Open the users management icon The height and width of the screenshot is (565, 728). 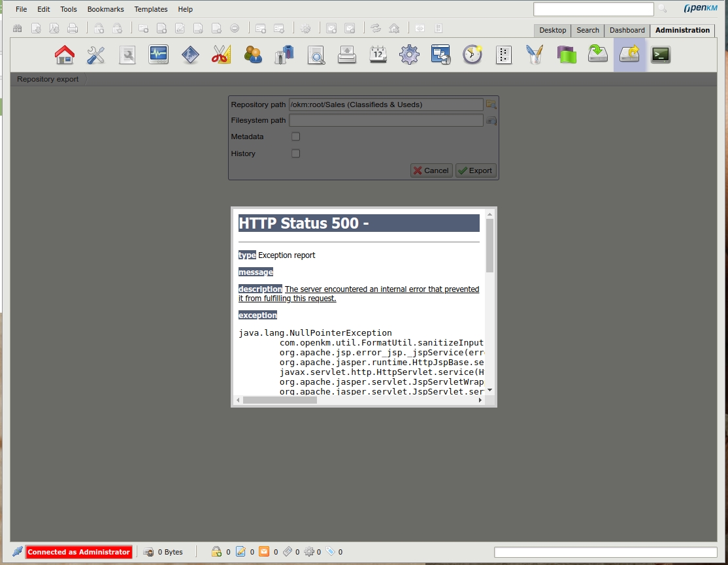coord(253,55)
